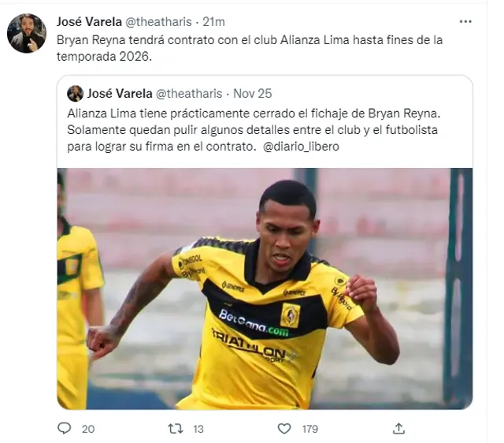The width and height of the screenshot is (504, 443).
Task: Click the retweet arrows icon
Action: 176,429
